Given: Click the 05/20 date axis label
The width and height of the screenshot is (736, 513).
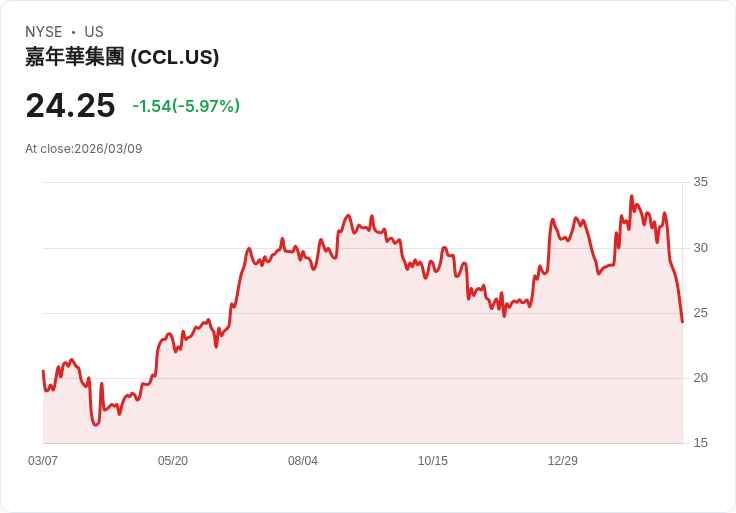Looking at the screenshot, I should [x=173, y=460].
